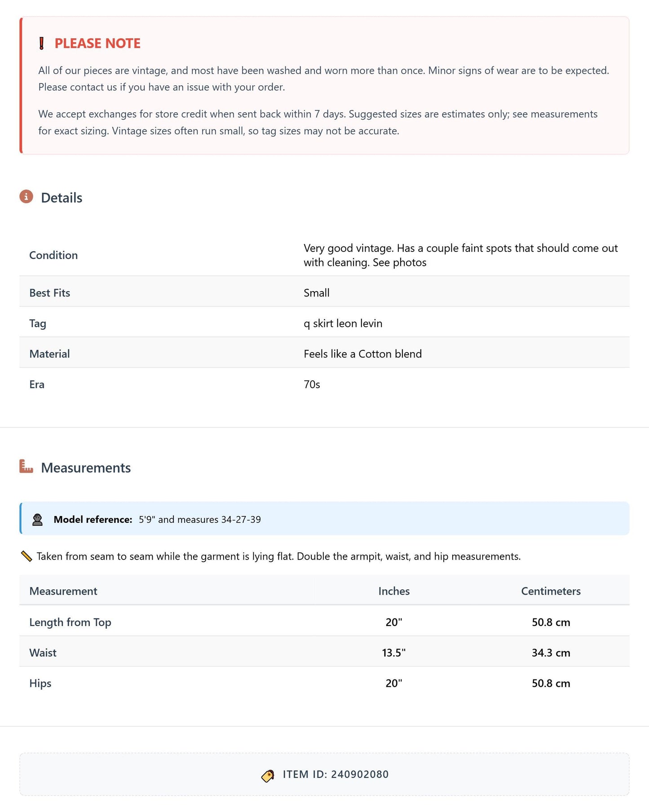The width and height of the screenshot is (649, 812).
Task: Click the price tag icon beside Item ID
Action: 268,775
